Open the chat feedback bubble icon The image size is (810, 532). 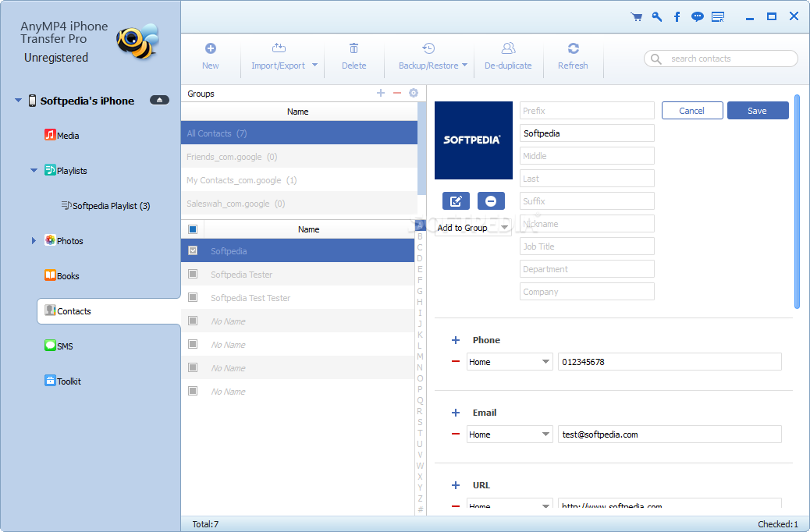pyautogui.click(x=698, y=17)
